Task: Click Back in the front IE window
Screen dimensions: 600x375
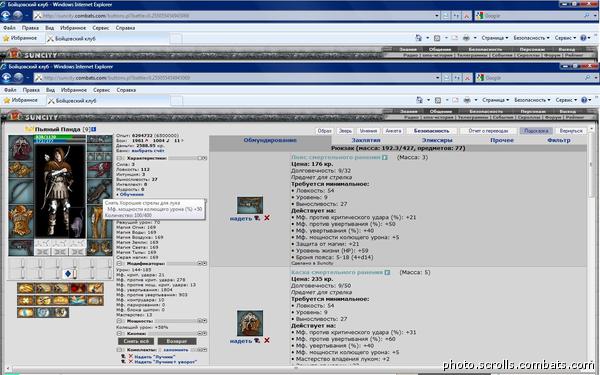Action: coord(6,78)
